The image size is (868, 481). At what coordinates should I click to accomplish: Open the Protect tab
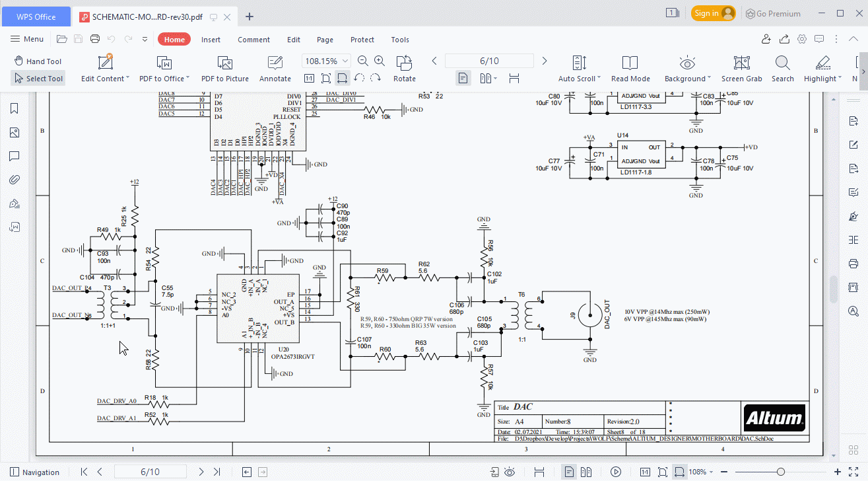362,40
